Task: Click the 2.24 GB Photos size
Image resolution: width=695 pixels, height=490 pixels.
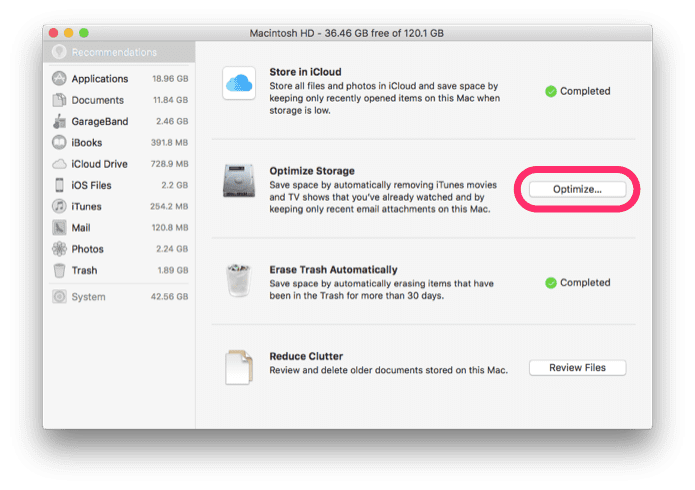Action: (172, 249)
